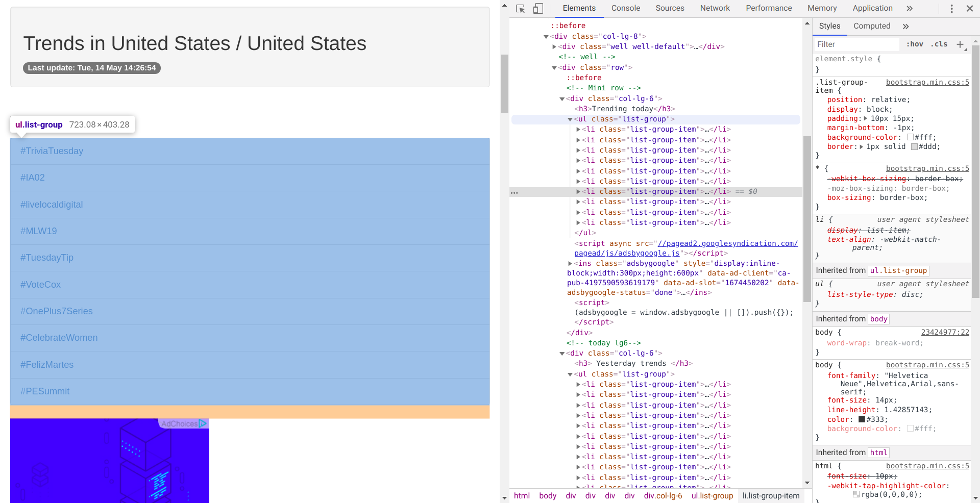Select div.col-lg-6 in the breadcrumb bar

pyautogui.click(x=663, y=496)
